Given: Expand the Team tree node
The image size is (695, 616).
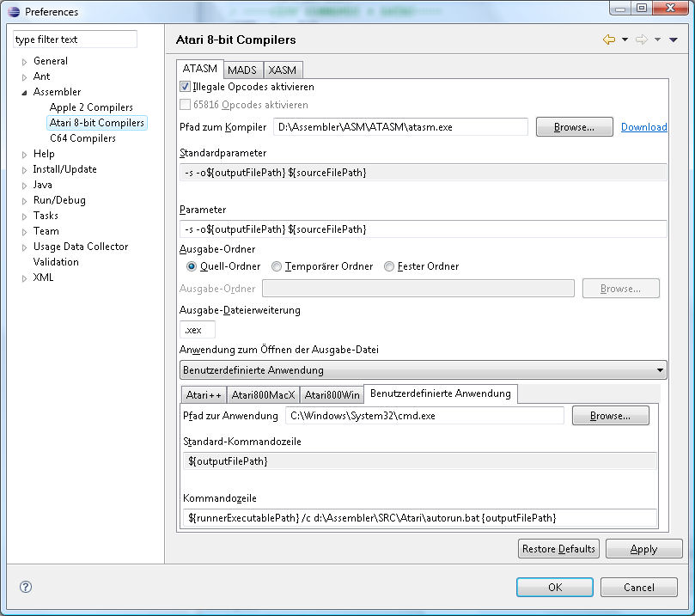Looking at the screenshot, I should pos(24,232).
